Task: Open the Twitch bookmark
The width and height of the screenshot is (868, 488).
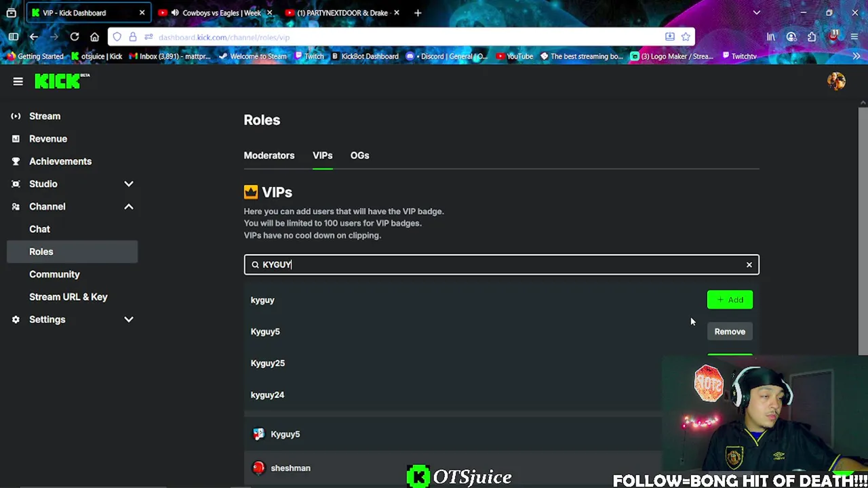Action: tap(308, 56)
